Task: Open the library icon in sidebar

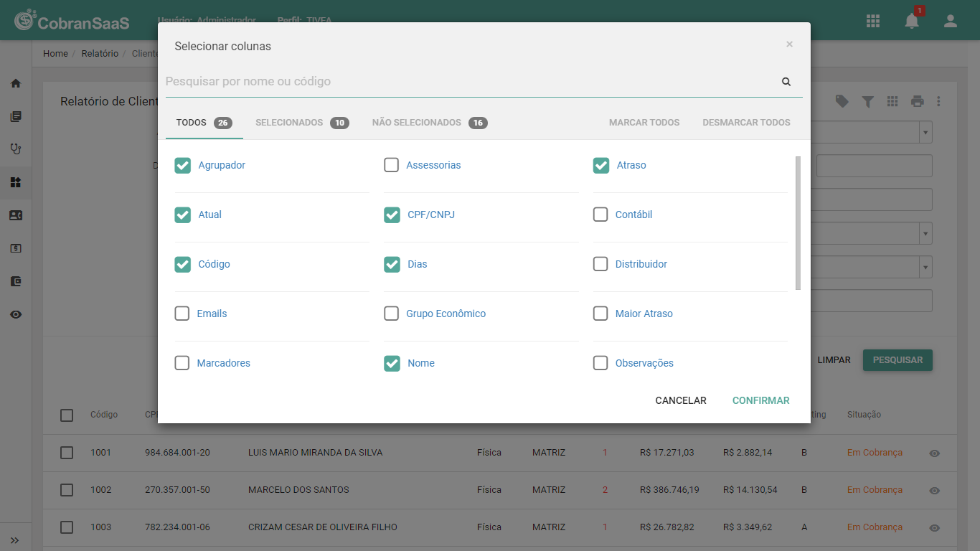Action: [x=16, y=116]
